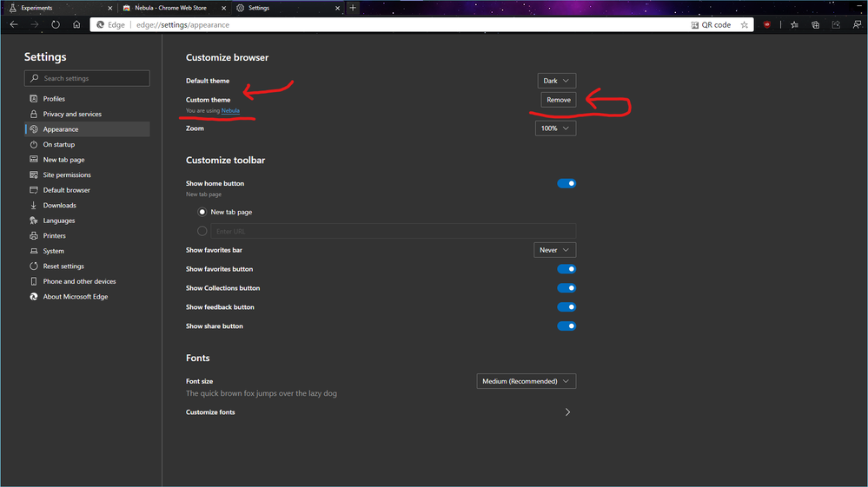The height and width of the screenshot is (487, 868).
Task: Toggle Show share button switch
Action: click(567, 326)
